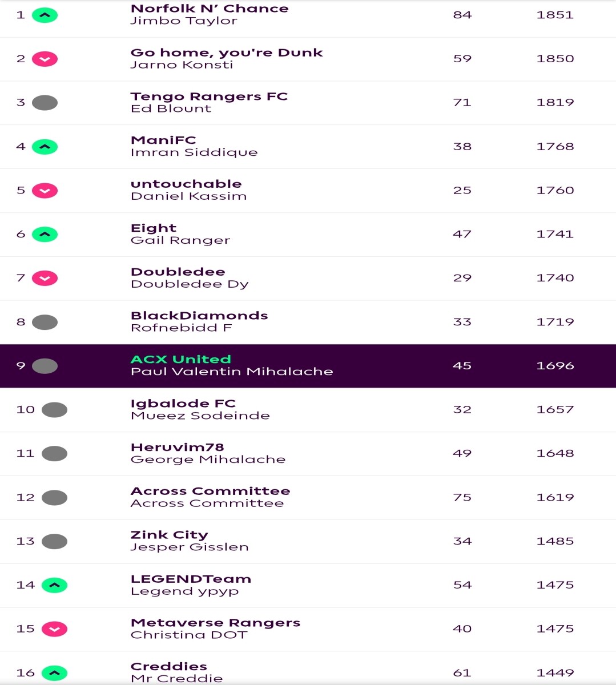The height and width of the screenshot is (685, 616).
Task: Click the green rank-up icon next to ManiFC
Action: pos(45,147)
